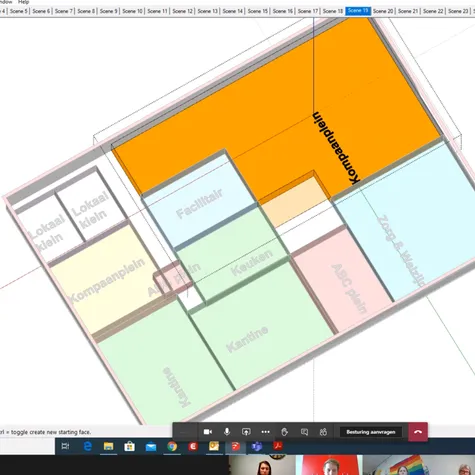This screenshot has height=475, width=475.
Task: Switch to Scene 23 tab
Action: pos(458,11)
